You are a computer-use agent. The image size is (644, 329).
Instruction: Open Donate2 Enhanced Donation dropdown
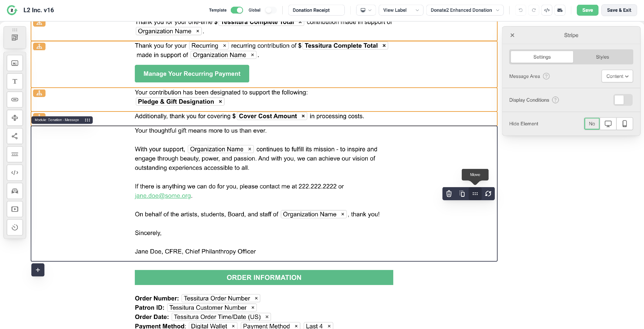pyautogui.click(x=465, y=10)
